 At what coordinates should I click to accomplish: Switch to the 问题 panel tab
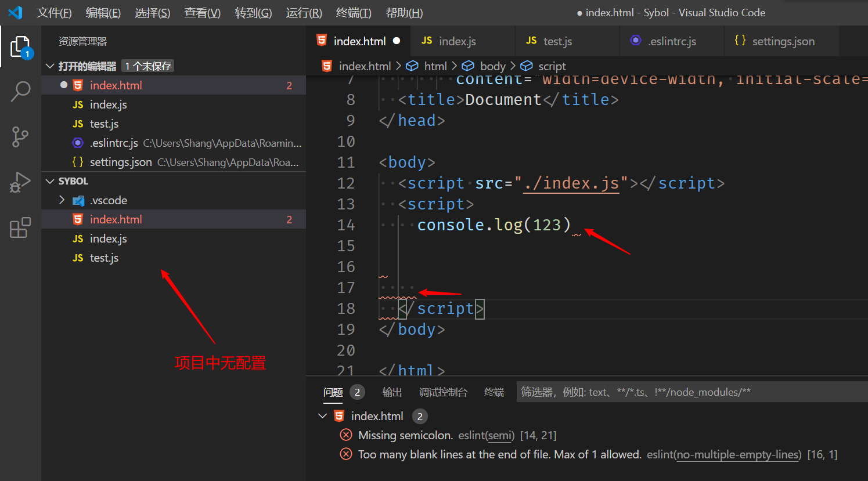click(x=333, y=392)
